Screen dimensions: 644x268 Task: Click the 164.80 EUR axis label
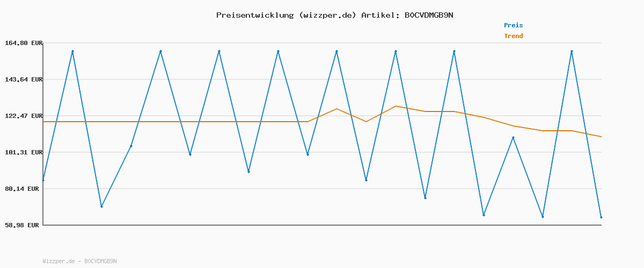[x=24, y=43]
